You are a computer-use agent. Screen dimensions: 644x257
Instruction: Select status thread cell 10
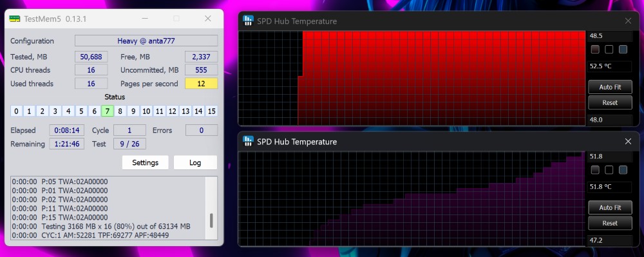pos(146,111)
